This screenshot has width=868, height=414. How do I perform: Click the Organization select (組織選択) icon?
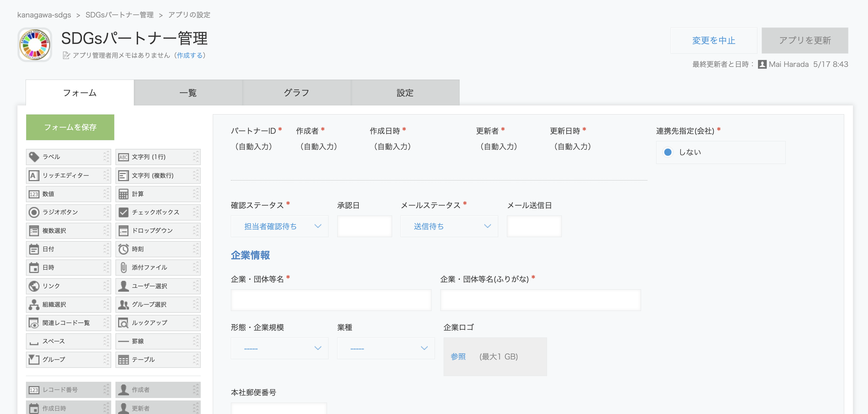pyautogui.click(x=34, y=305)
